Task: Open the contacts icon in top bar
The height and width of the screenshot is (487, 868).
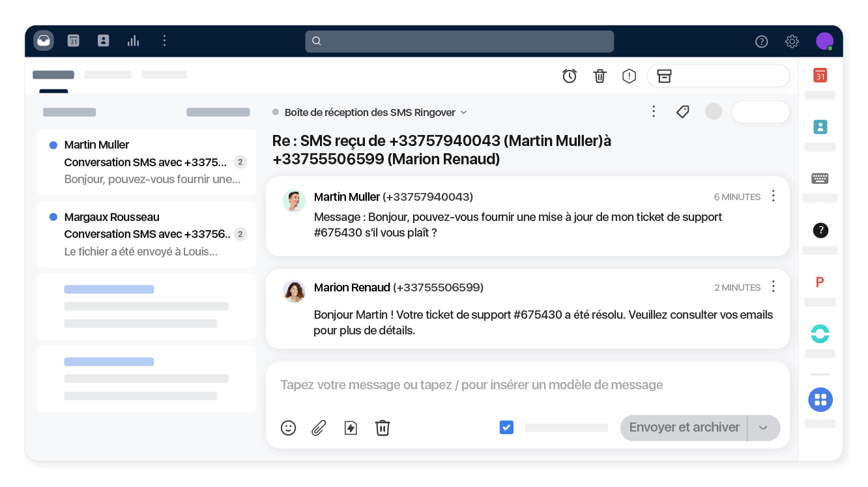Action: tap(103, 40)
